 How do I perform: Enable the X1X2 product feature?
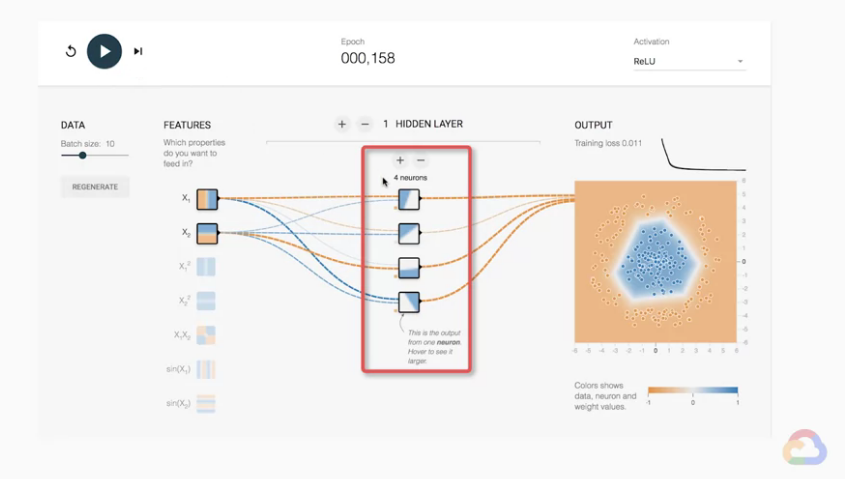[x=206, y=335]
